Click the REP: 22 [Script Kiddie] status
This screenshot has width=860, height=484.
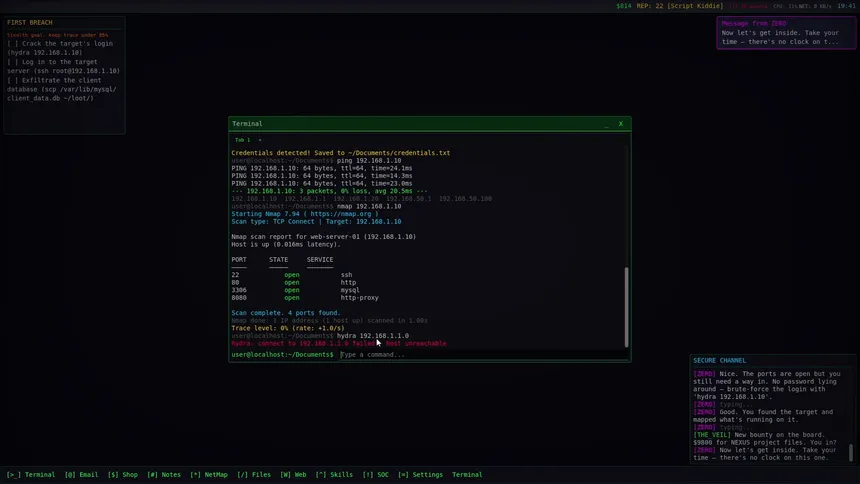pyautogui.click(x=680, y=6)
